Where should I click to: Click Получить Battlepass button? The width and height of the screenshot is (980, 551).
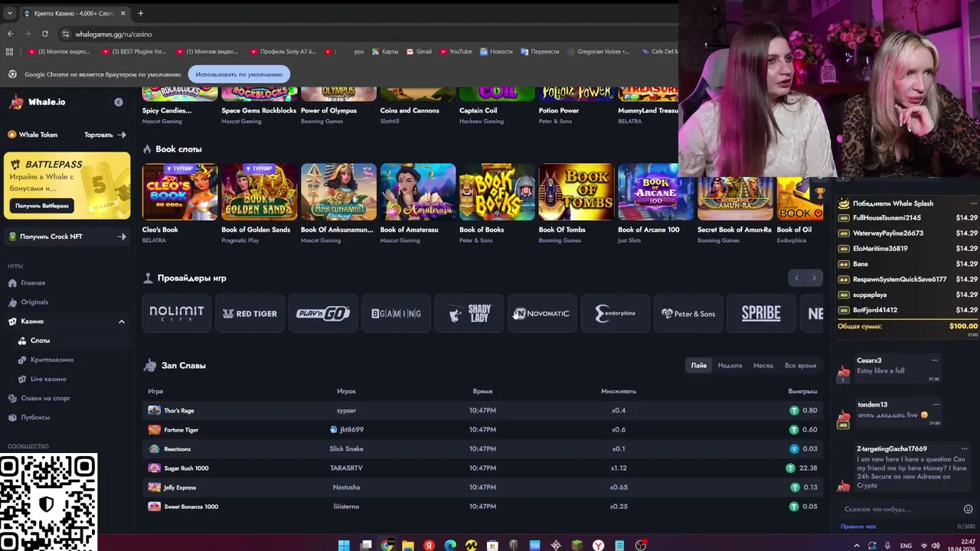(x=42, y=206)
